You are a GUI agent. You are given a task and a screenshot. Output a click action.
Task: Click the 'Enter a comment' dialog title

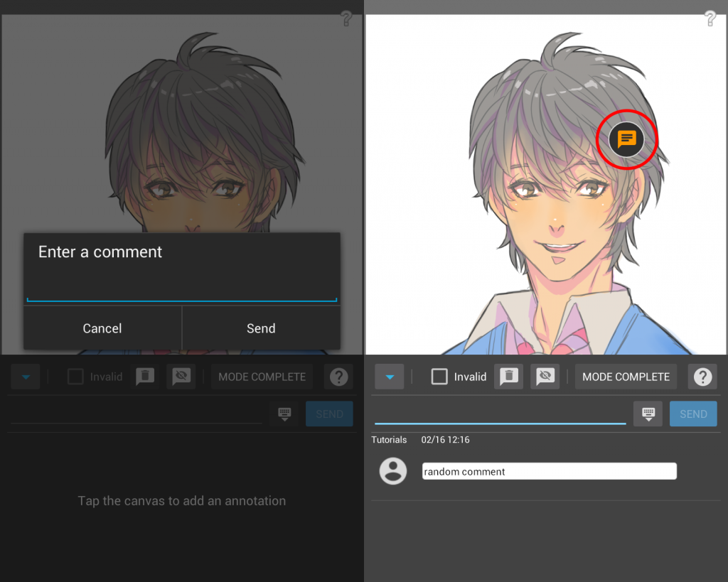pyautogui.click(x=100, y=252)
